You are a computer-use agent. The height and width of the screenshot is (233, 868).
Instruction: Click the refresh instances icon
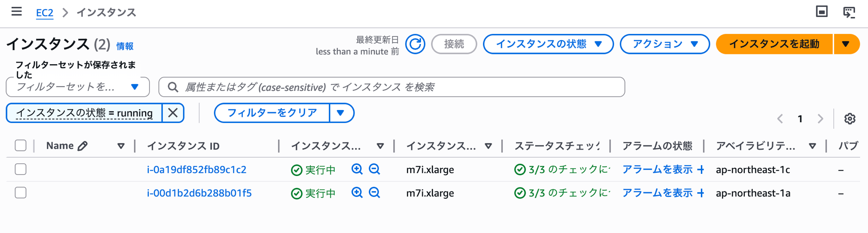tap(415, 44)
